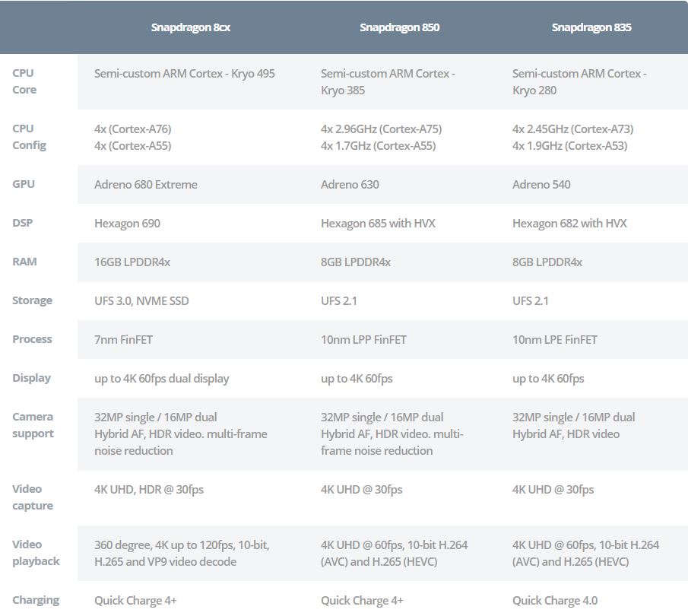Click the 4K UHD @ 30fps cell under Snapdragon 835
Image resolution: width=688 pixels, height=616 pixels.
pyautogui.click(x=553, y=490)
